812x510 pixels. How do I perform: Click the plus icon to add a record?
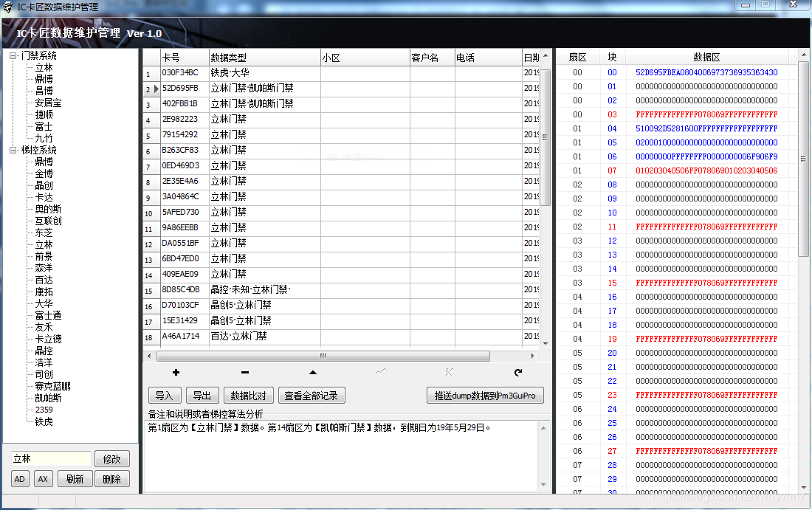pos(175,372)
